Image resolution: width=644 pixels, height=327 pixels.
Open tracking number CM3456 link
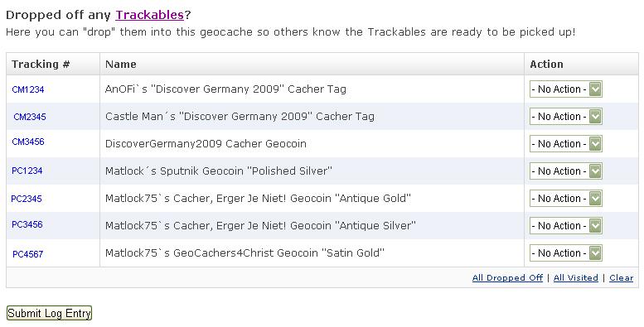pos(28,142)
